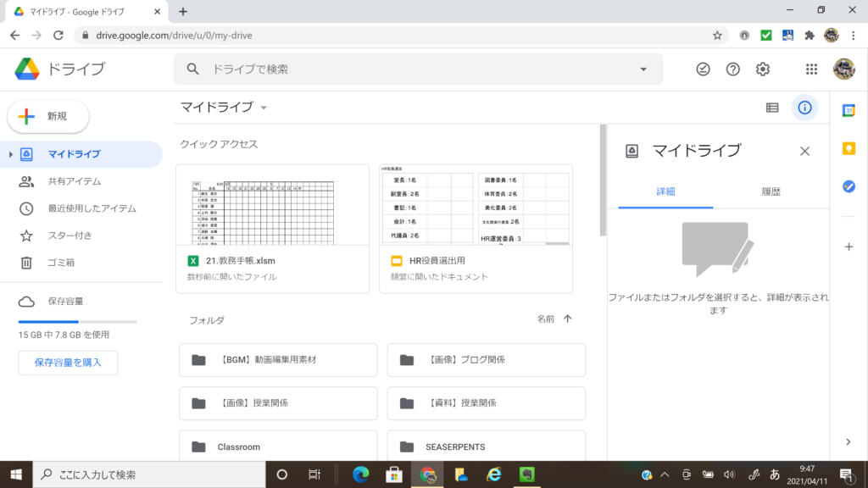Open Microsoft Edge from the taskbar

pos(361,474)
